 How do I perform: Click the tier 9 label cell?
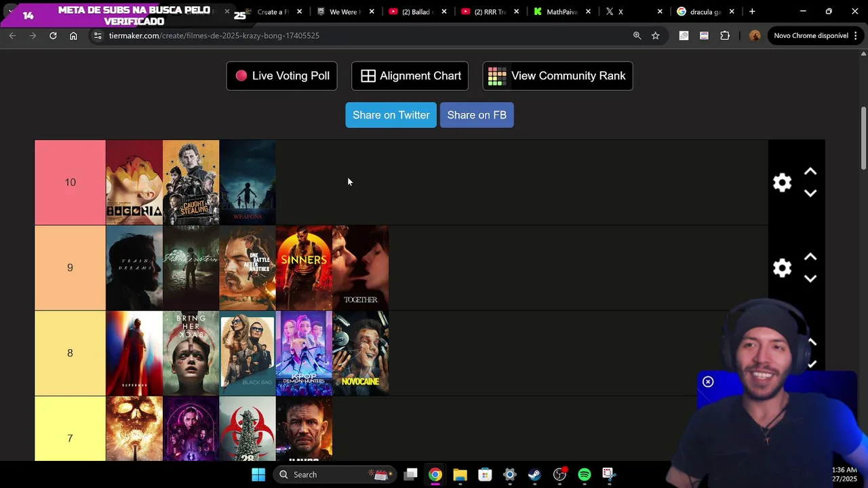[x=71, y=268]
